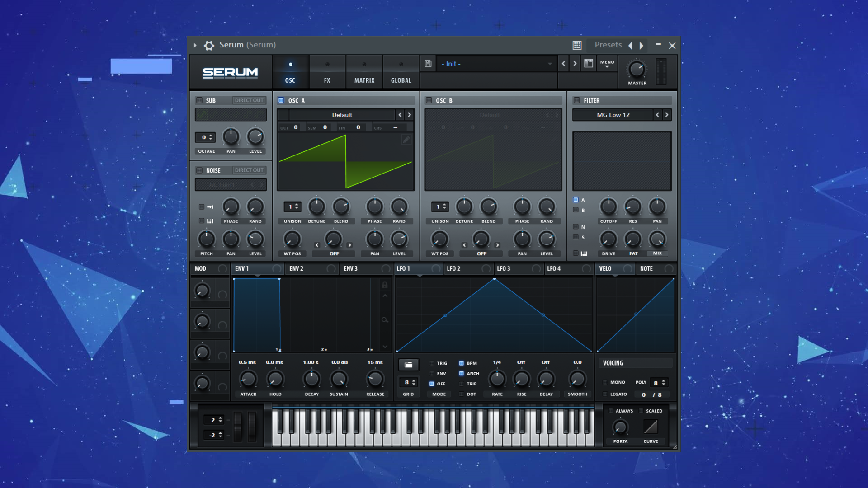Screen dimensions: 868x488
Task: Select the portamento curve shape box
Action: pos(651,426)
